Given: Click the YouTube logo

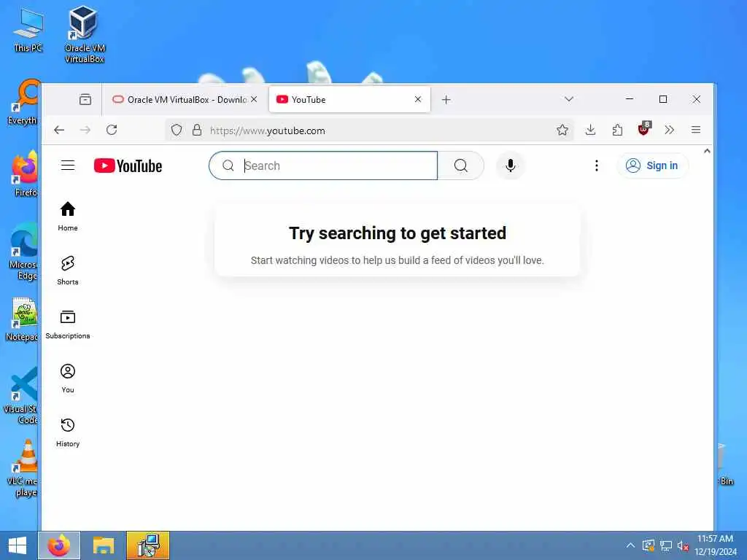Looking at the screenshot, I should [x=128, y=166].
